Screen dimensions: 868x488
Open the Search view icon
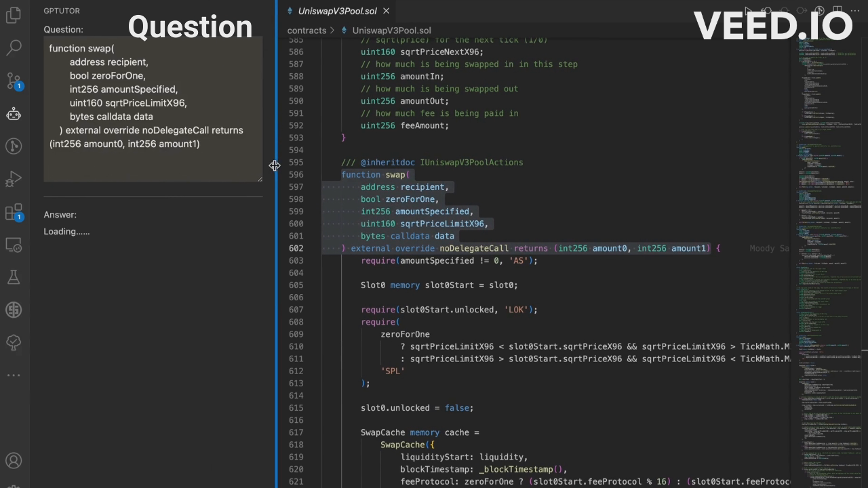point(14,47)
